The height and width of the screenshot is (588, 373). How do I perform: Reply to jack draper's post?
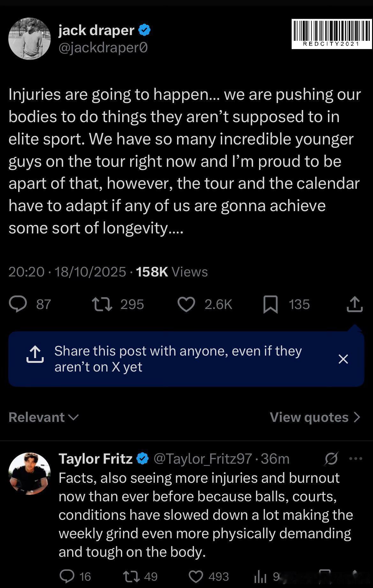(18, 304)
